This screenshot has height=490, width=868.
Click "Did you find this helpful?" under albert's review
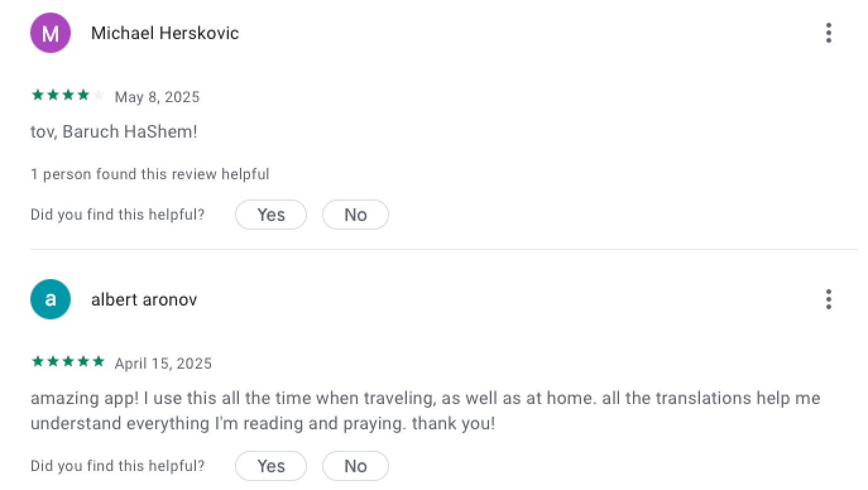(x=118, y=466)
